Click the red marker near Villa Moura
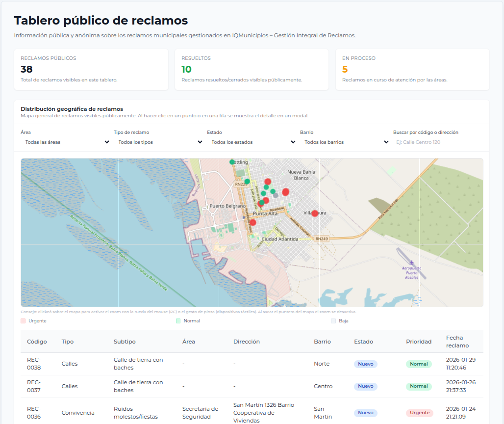Viewport: 504px width, 424px height. pos(315,214)
